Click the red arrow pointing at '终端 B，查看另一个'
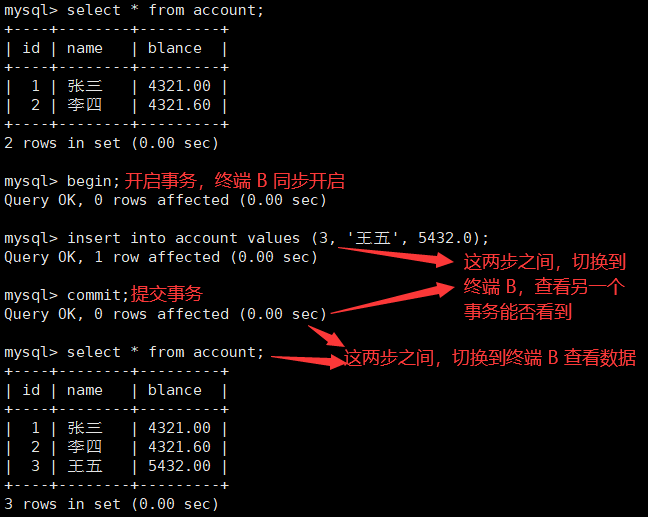The image size is (648, 517). (393, 298)
